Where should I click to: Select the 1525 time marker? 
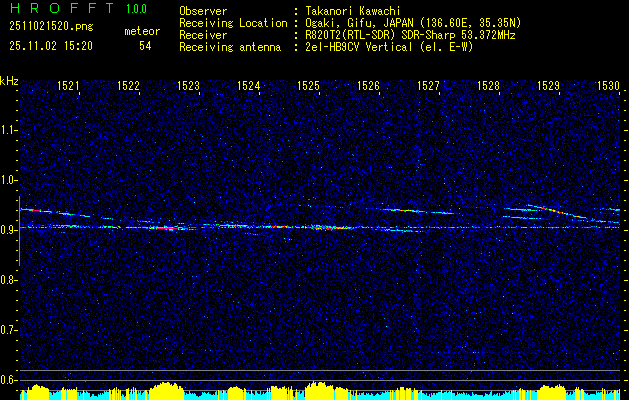coord(309,87)
